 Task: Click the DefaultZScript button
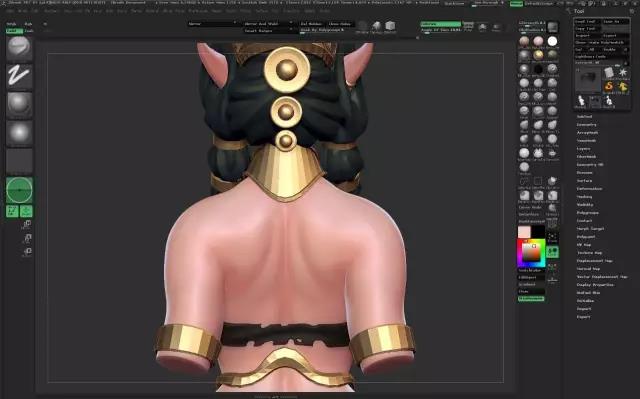(539, 3)
